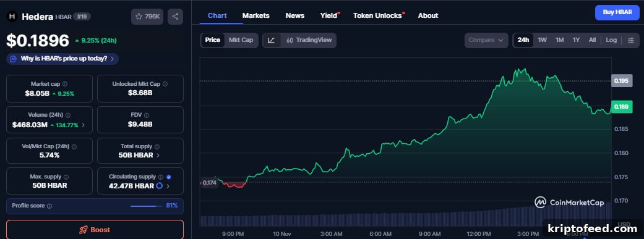
Task: Click the Vol/Mkt Cap info icon
Action: click(74, 146)
